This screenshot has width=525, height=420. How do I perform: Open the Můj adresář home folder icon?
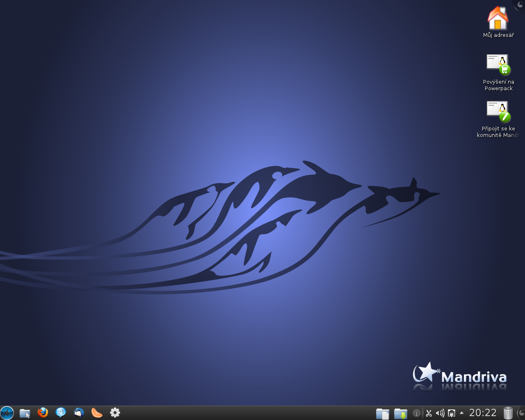[498, 17]
